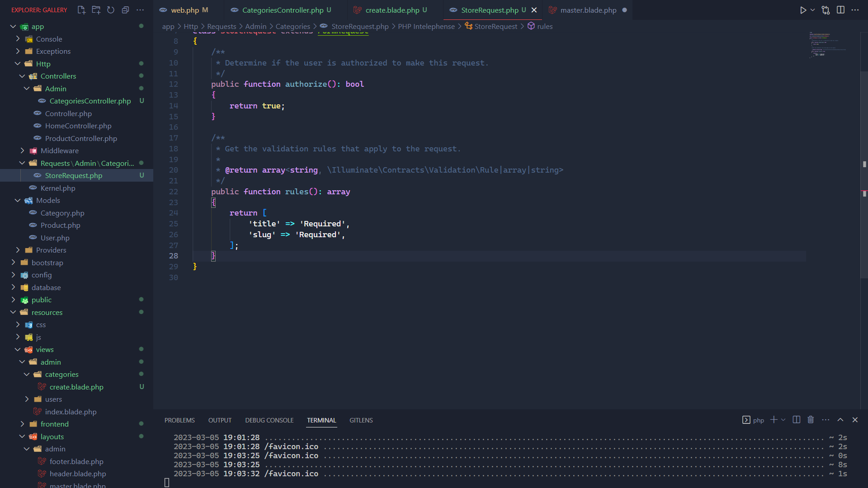Viewport: 868px width, 488px height.
Task: Open the terminal launch profile dropdown
Action: (783, 420)
